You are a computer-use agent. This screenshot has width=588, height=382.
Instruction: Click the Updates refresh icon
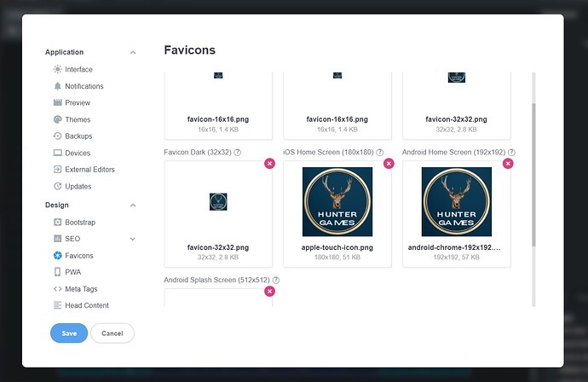[57, 186]
